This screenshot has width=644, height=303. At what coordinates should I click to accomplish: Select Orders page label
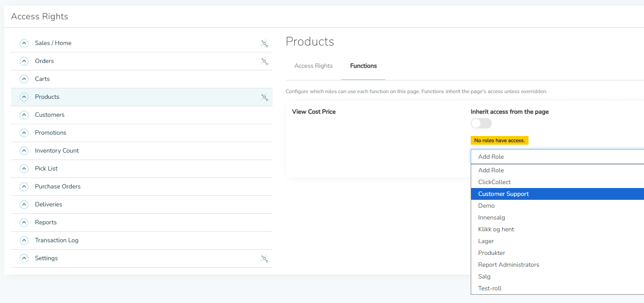tap(44, 61)
